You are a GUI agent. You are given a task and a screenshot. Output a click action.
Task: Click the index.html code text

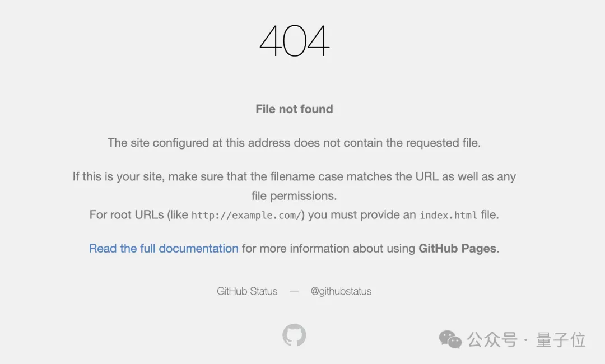point(448,215)
